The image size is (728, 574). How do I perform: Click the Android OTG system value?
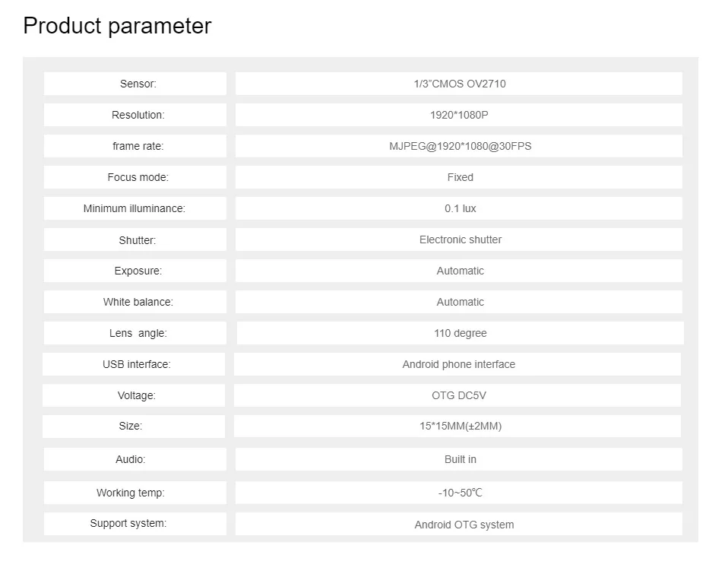click(x=464, y=525)
